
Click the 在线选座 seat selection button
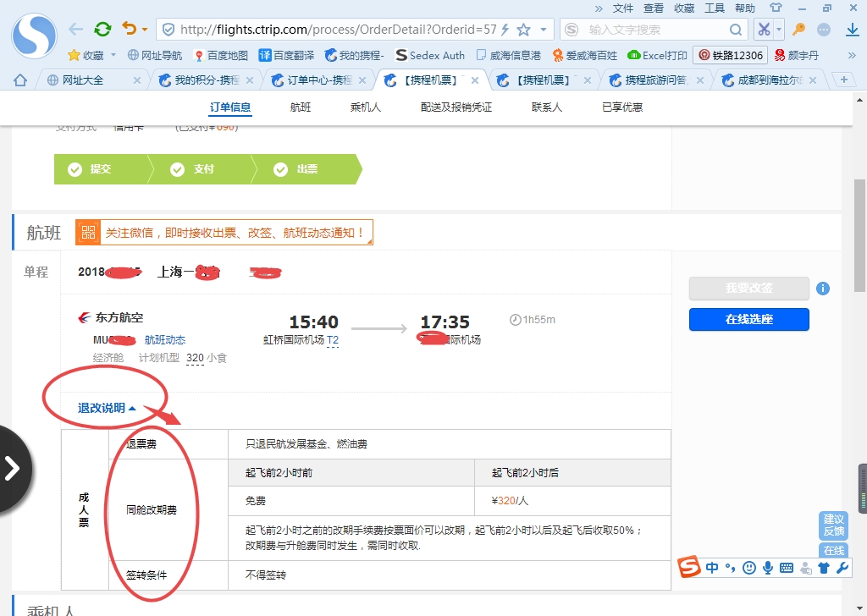[748, 319]
